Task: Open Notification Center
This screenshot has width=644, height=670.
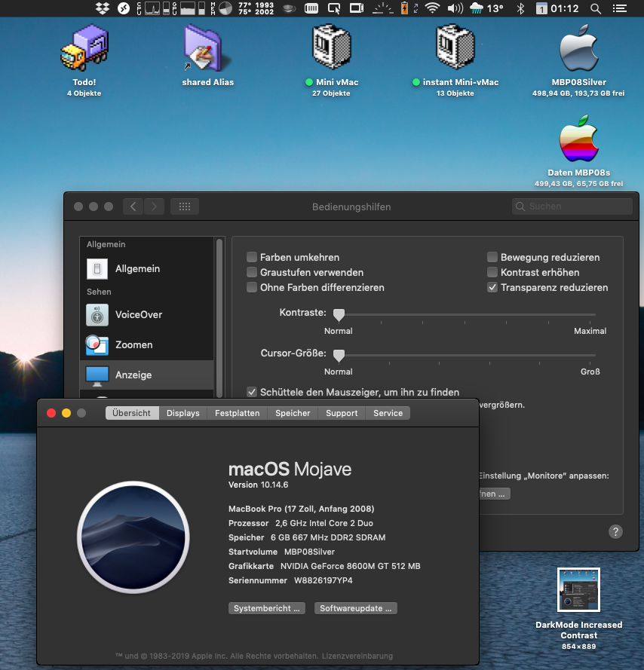Action: pyautogui.click(x=620, y=8)
